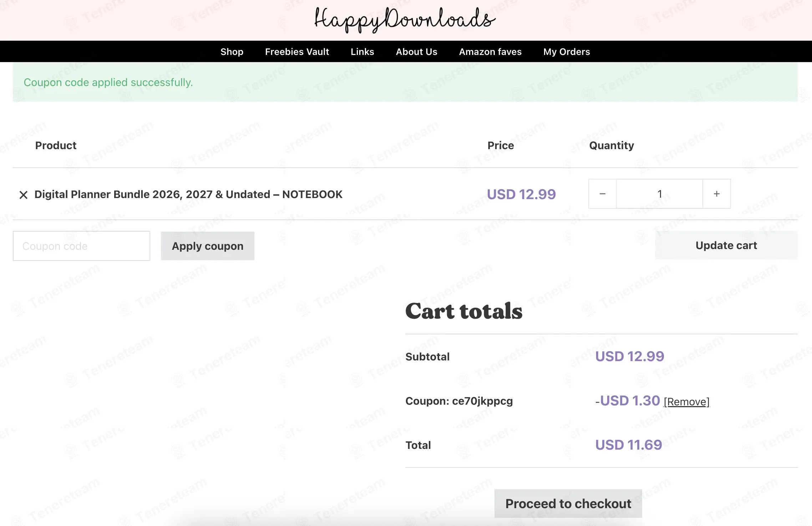
Task: Open Digital Planner Bundle product link
Action: point(188,194)
